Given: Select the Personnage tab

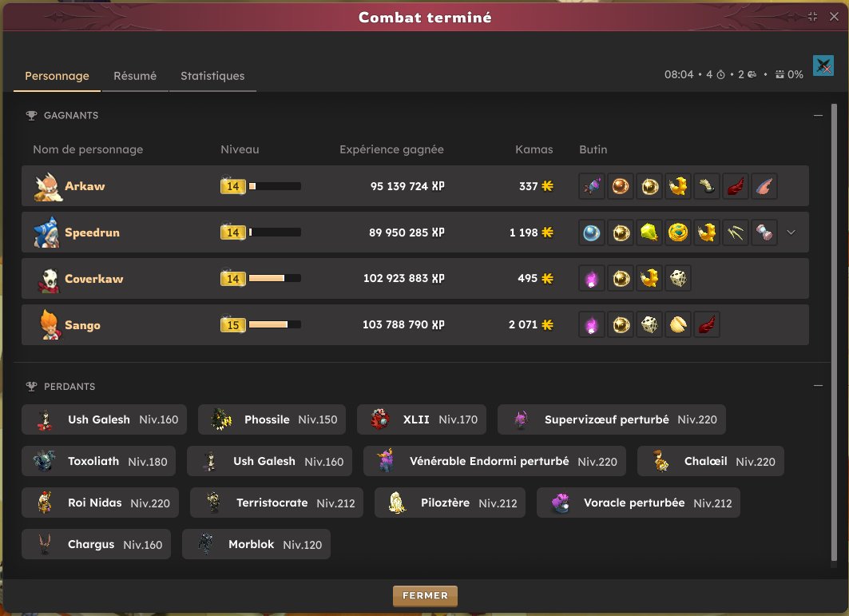Looking at the screenshot, I should pyautogui.click(x=57, y=76).
